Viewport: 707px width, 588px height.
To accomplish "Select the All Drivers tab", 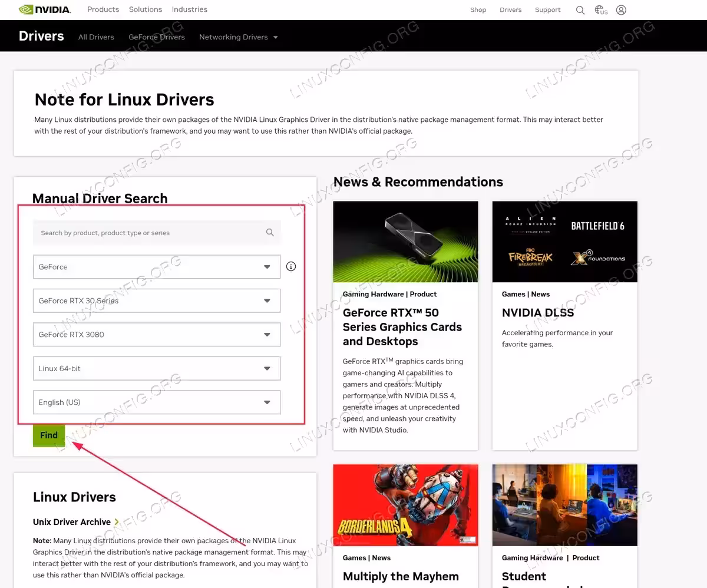I will 96,37.
